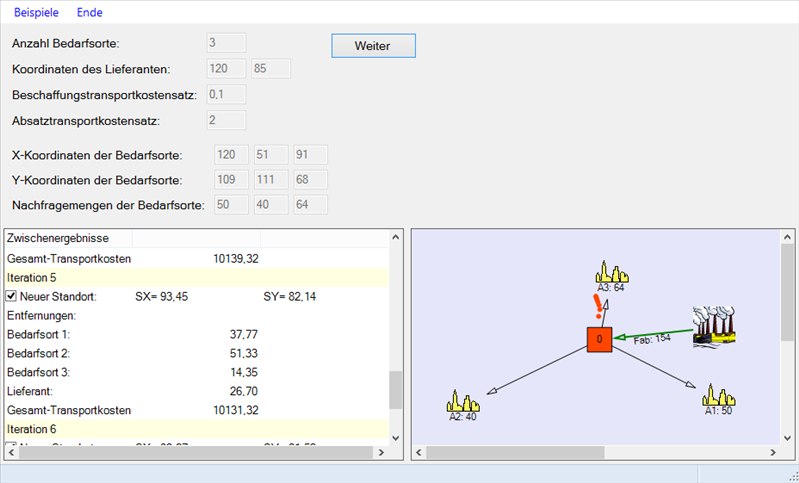
Task: Click the A1 demand location city icon
Action: [x=718, y=394]
